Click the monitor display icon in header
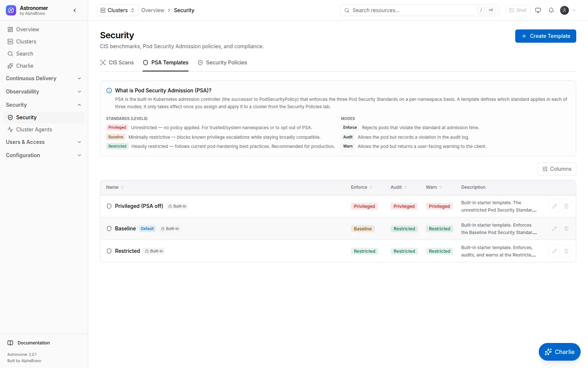588x368 pixels. click(538, 10)
